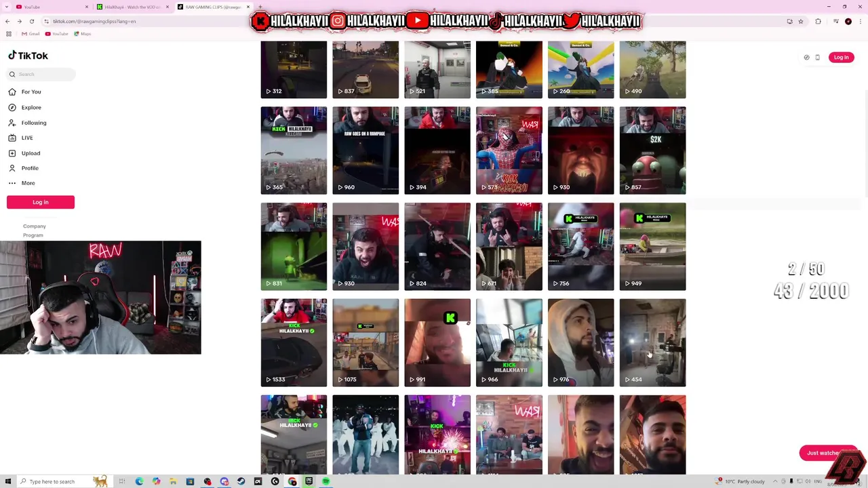Open video thumbnail with 966 views

point(509,342)
